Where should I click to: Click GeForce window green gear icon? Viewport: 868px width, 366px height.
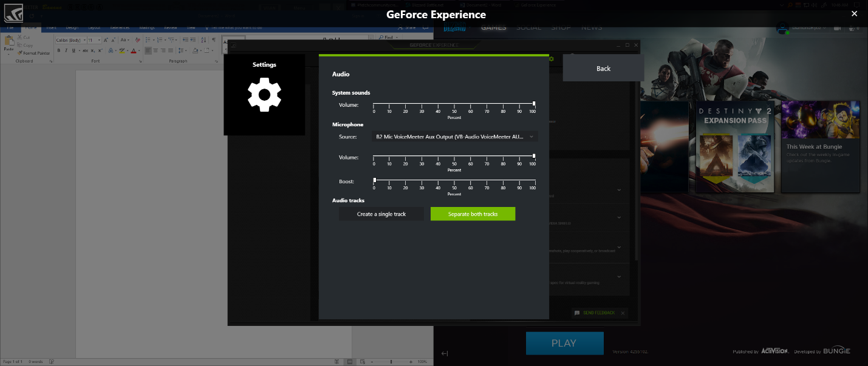[552, 59]
